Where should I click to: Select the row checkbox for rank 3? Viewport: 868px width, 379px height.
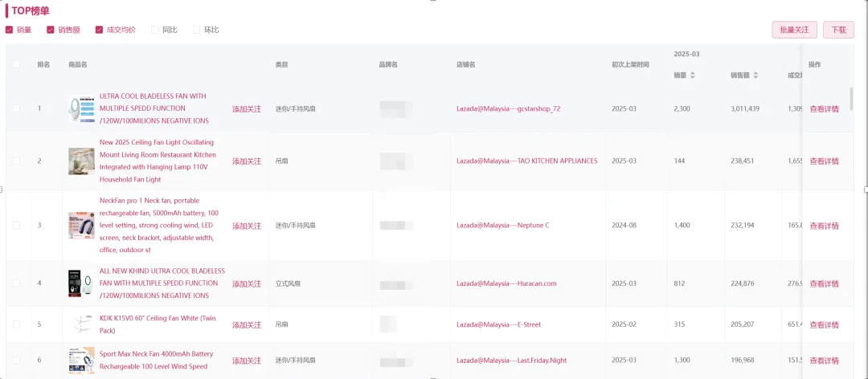coord(16,226)
